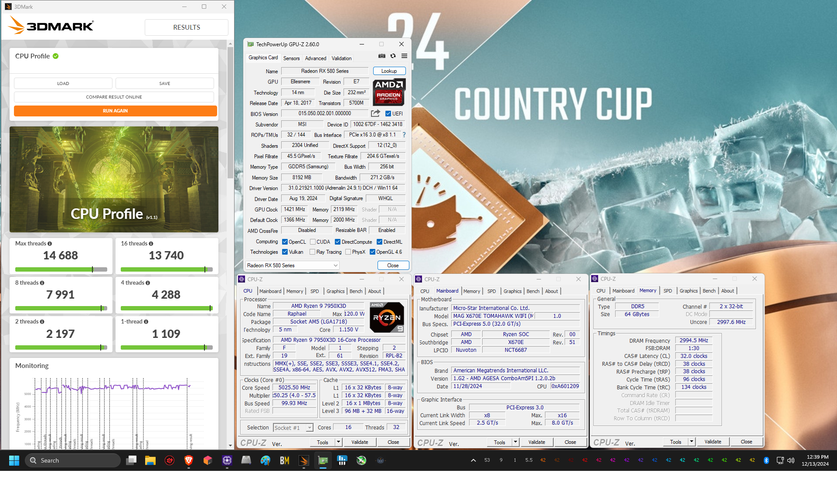Image resolution: width=837 pixels, height=504 pixels.
Task: Open the Paint palette taskbar icon
Action: [x=265, y=460]
